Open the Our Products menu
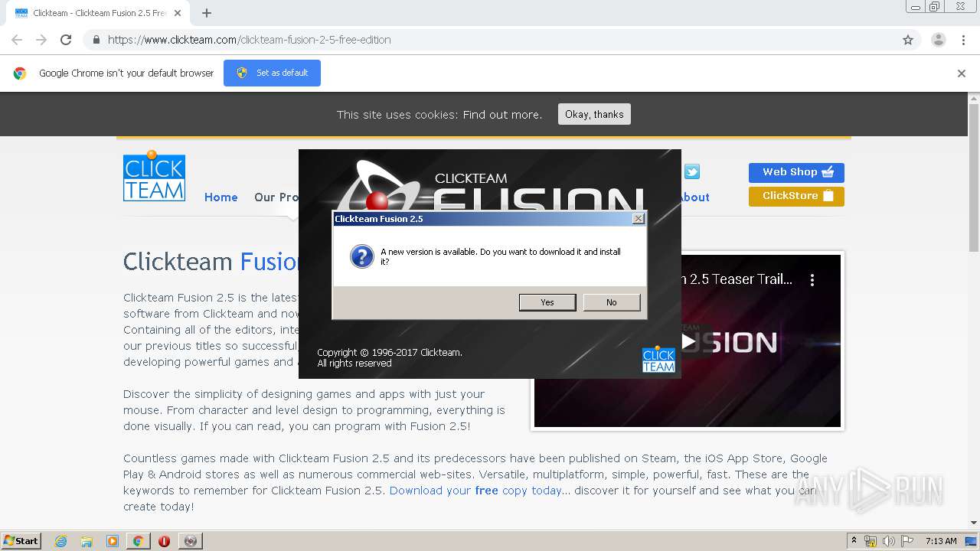 (x=276, y=197)
